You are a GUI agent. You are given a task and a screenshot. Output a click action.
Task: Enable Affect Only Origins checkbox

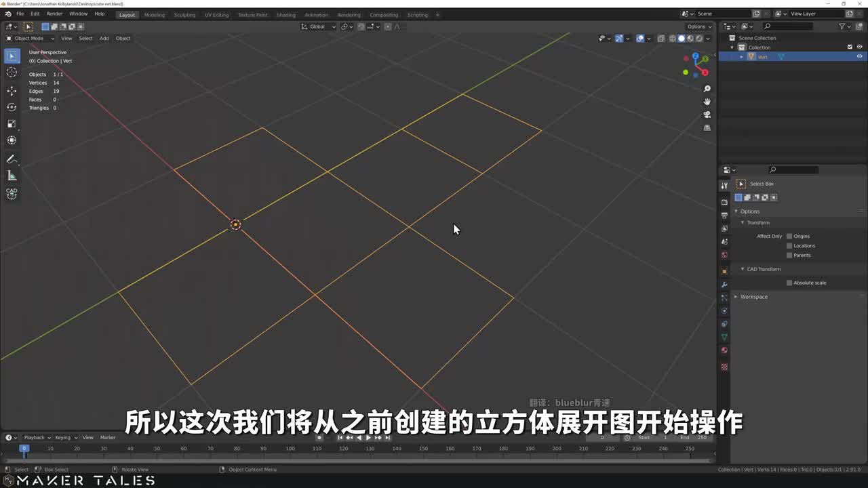[x=789, y=236]
